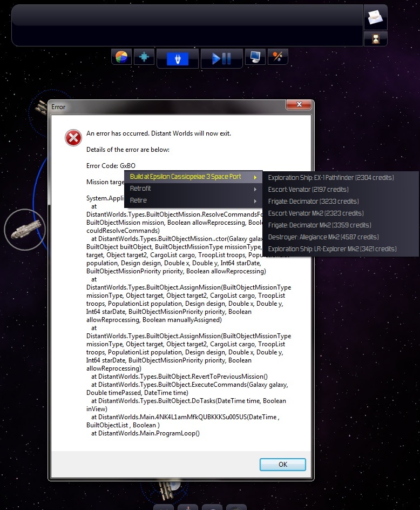Image resolution: width=420 pixels, height=510 pixels.
Task: Choose Build at Epsilon Cassiopeiae 3 Space Port
Action: pyautogui.click(x=193, y=177)
